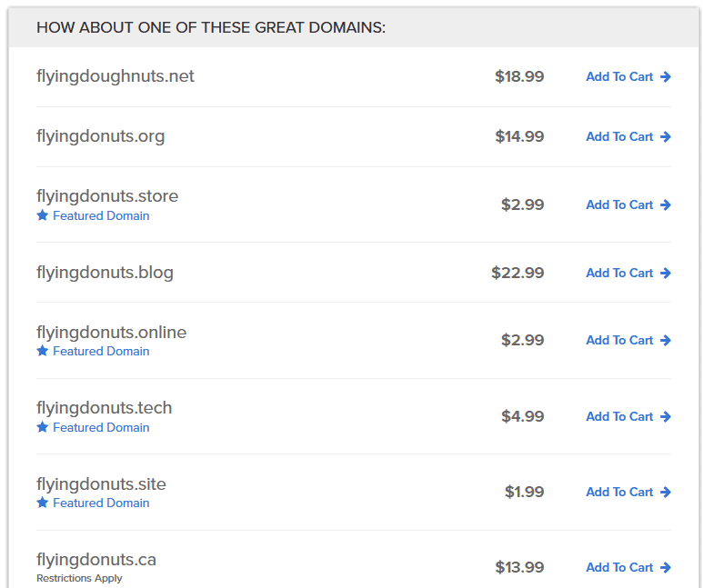The width and height of the screenshot is (703, 588).
Task: Click the $22.99 price for flyingdonuts.blog
Action: [517, 273]
